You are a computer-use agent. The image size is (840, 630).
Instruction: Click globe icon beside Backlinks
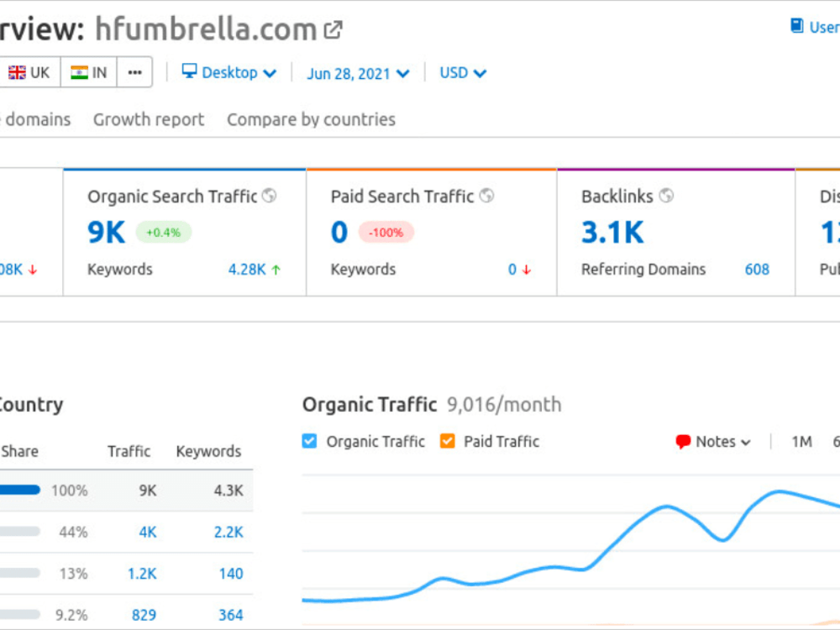click(x=666, y=196)
